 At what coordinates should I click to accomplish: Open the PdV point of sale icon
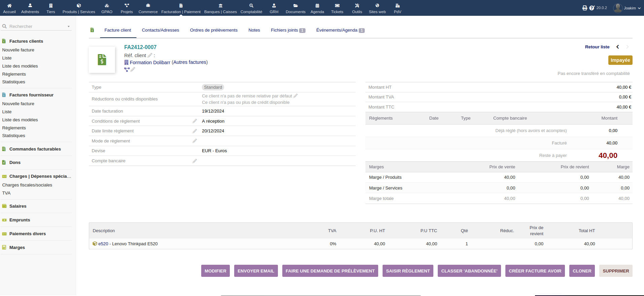[x=397, y=5]
